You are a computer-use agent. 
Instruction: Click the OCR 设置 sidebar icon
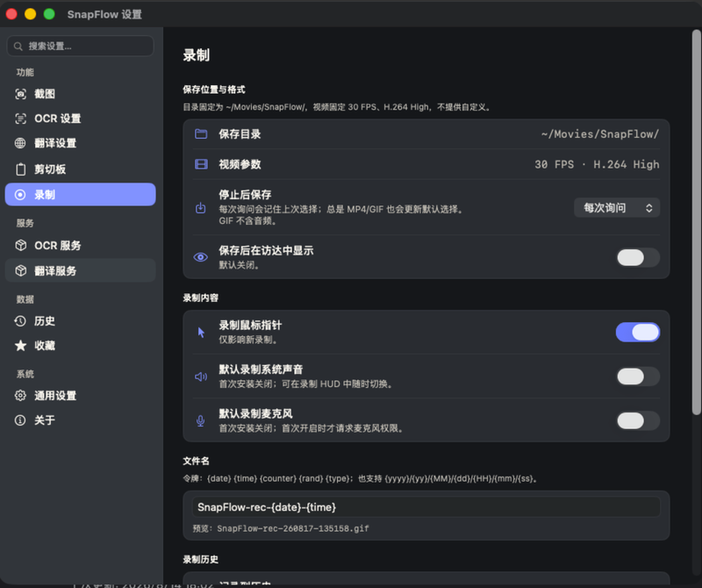20,118
